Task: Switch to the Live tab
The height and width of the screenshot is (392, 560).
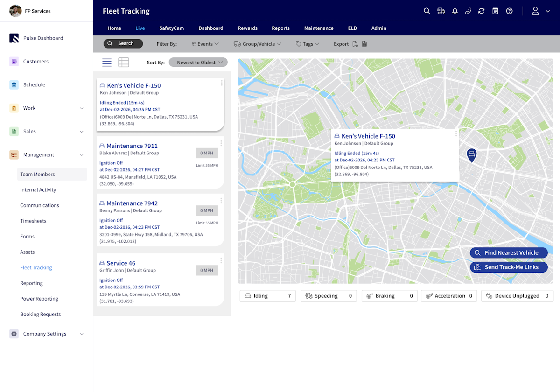Action: click(x=140, y=28)
